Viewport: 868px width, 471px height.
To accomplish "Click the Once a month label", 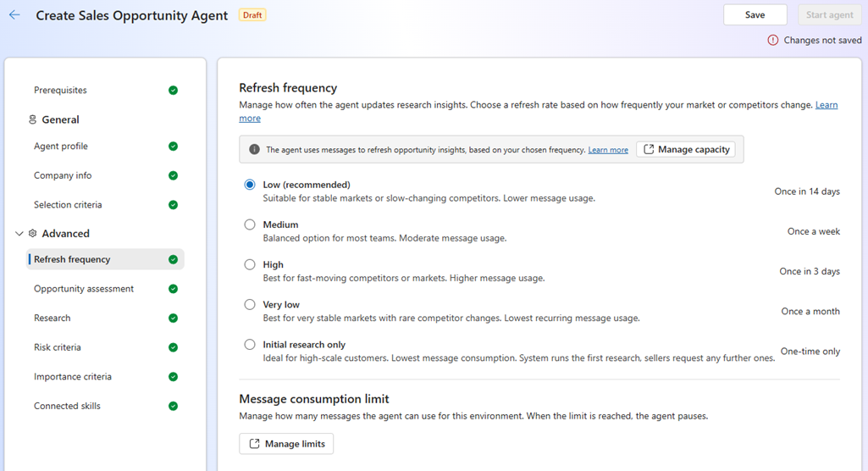I will (x=810, y=311).
